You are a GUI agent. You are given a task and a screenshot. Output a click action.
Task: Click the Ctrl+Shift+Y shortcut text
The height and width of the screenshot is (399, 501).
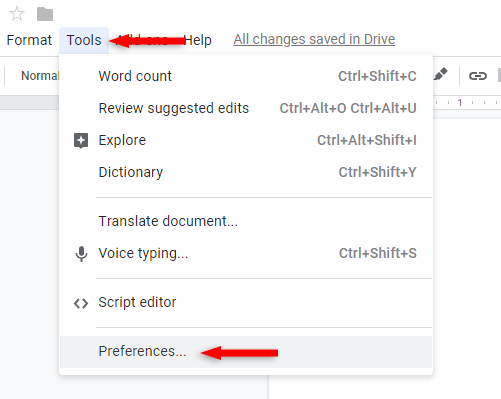coord(377,172)
